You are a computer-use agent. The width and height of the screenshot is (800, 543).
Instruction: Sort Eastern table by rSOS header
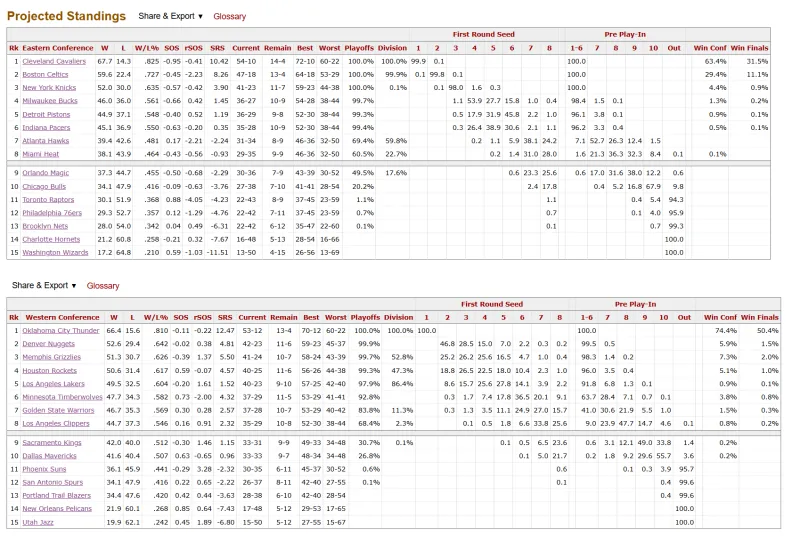193,48
